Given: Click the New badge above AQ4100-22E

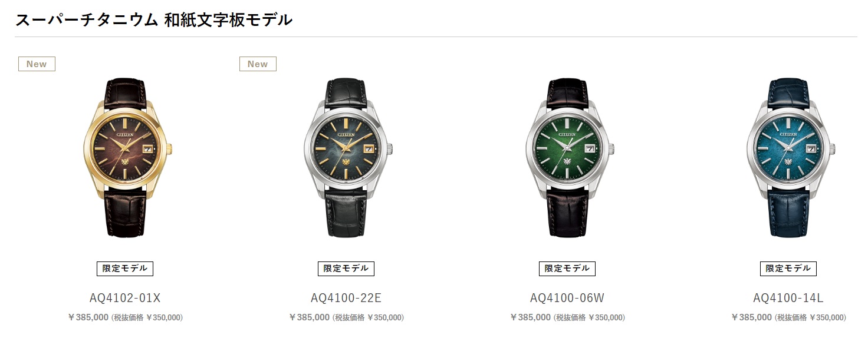Looking at the screenshot, I should [258, 64].
